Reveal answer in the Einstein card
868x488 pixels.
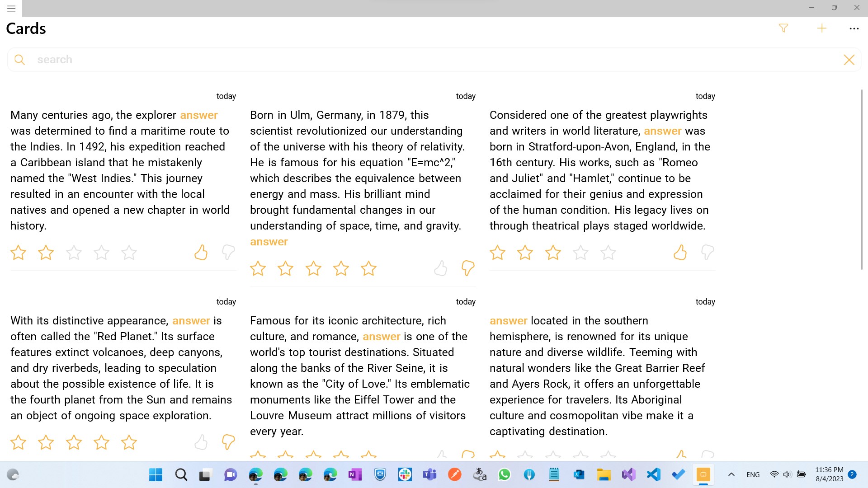(269, 242)
